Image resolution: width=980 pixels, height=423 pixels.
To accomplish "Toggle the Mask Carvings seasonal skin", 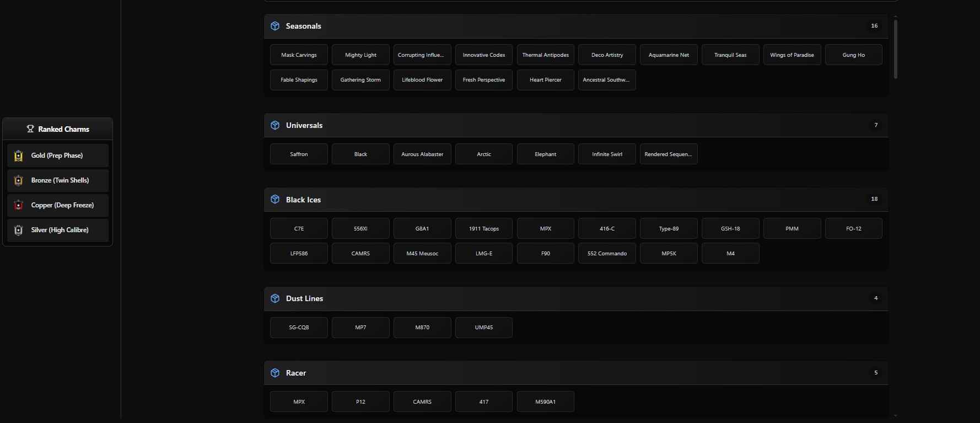I will point(299,55).
